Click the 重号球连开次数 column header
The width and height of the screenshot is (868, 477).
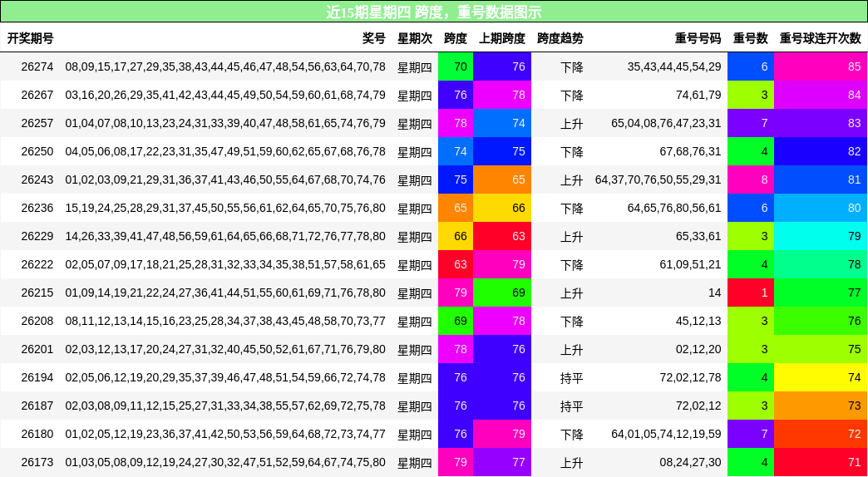pos(821,38)
